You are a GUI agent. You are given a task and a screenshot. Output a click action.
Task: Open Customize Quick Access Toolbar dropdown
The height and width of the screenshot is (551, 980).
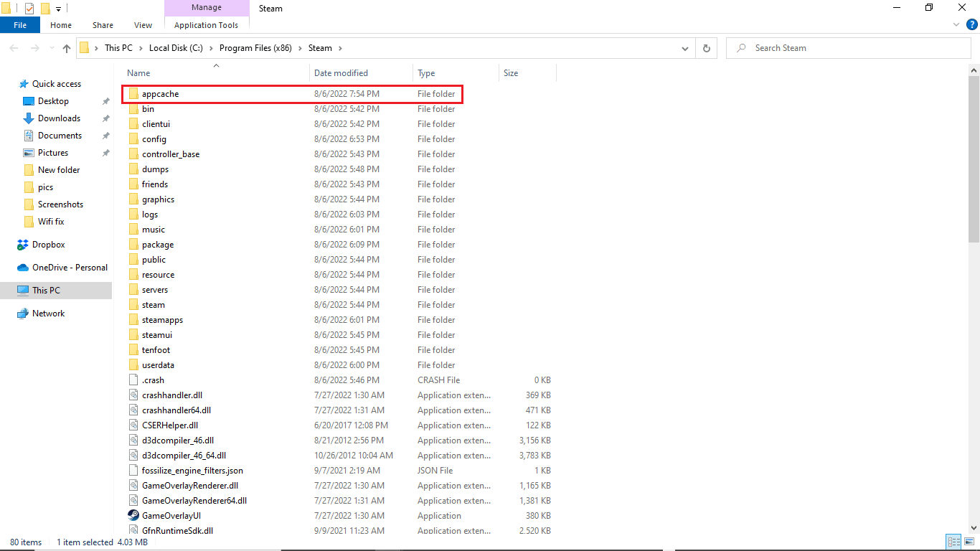(x=59, y=9)
